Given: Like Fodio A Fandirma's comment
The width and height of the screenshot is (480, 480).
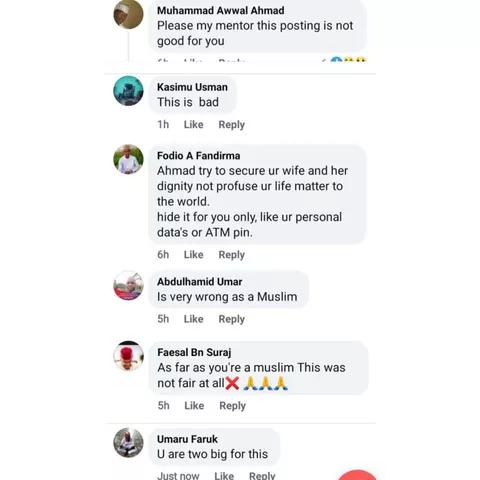Looking at the screenshot, I should (x=194, y=255).
